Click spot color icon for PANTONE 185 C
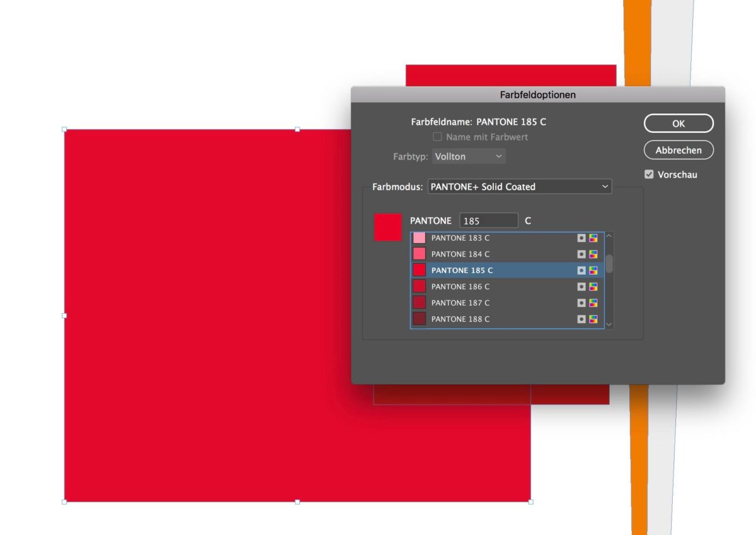The height and width of the screenshot is (535, 756). pos(581,270)
